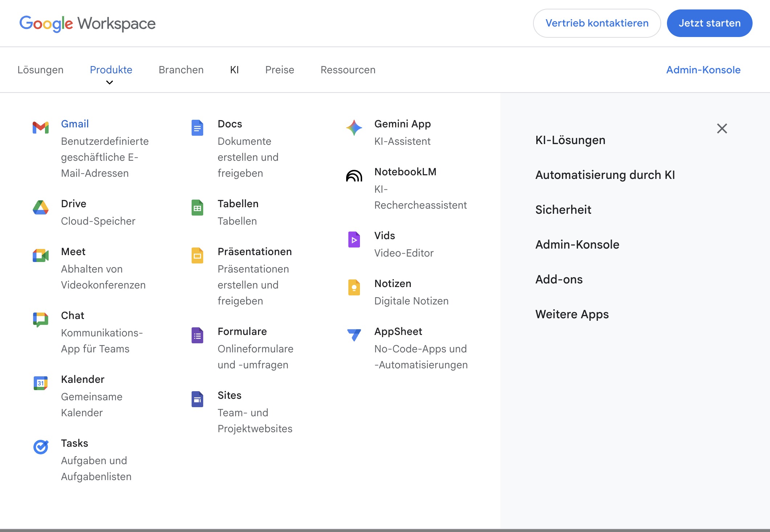This screenshot has height=532, width=770.
Task: Open the Gmail product link
Action: [x=75, y=124]
